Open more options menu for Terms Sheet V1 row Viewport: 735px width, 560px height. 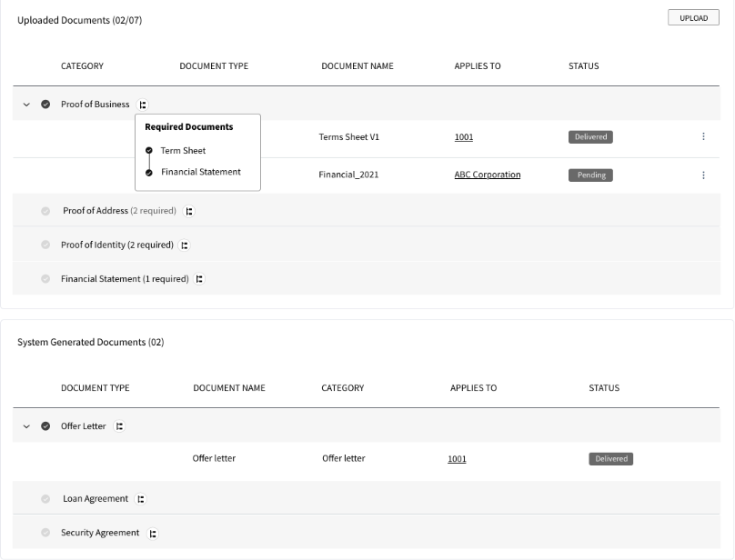pos(703,136)
